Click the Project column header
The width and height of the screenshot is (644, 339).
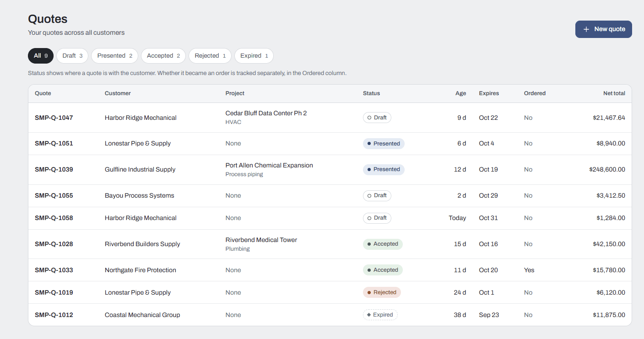tap(235, 93)
